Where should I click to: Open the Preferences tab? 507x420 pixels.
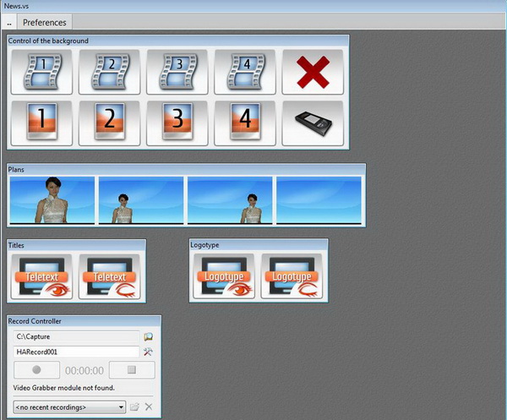click(44, 22)
